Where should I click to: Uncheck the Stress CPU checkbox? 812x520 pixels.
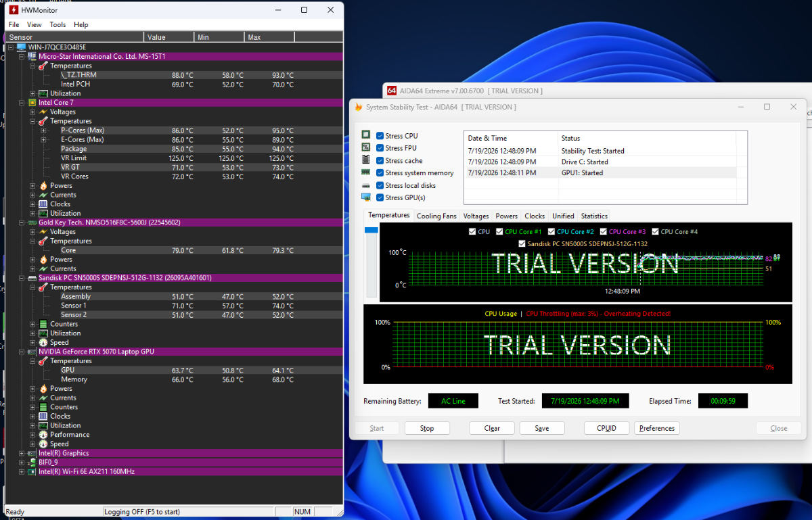point(380,136)
